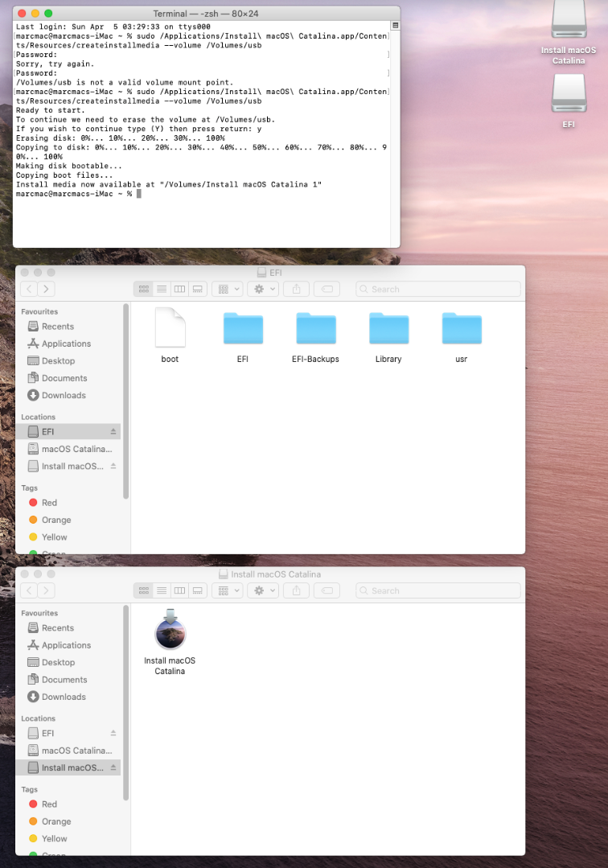Eject Install macOS volume in lower window sidebar

[x=113, y=767]
